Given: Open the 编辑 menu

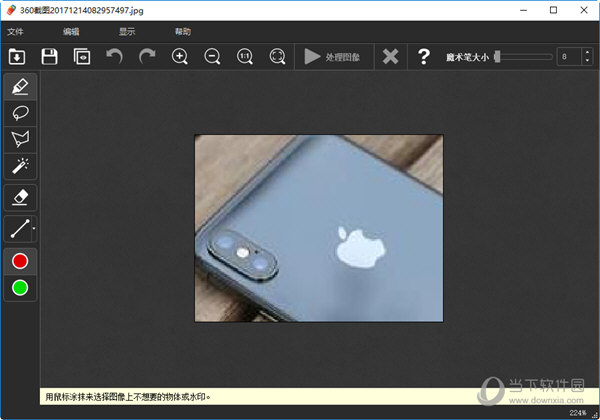Looking at the screenshot, I should [71, 32].
